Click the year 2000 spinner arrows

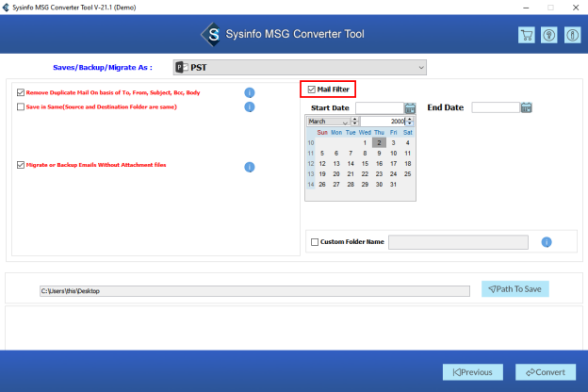tap(410, 122)
